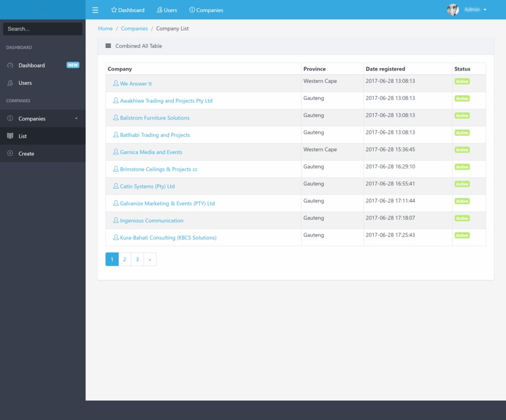The image size is (506, 420).
Task: Open Catin Systems (Pty) Ltd link
Action: (147, 186)
